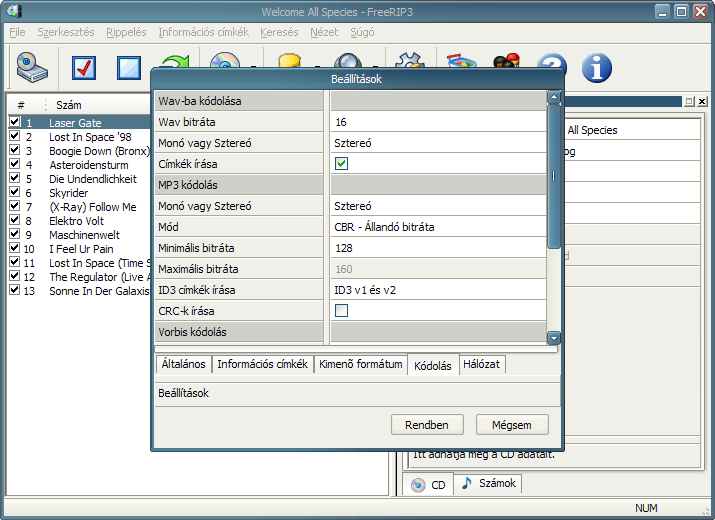Select track Die Undendlichkeit

93,179
